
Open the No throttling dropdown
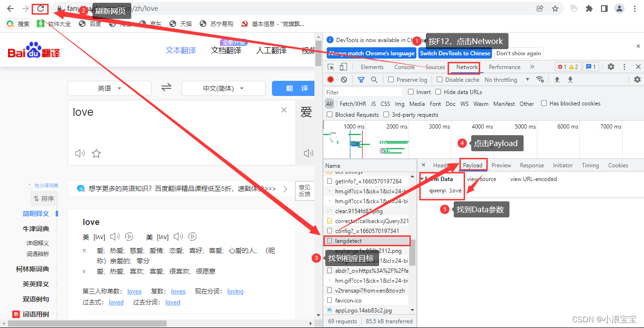point(507,80)
